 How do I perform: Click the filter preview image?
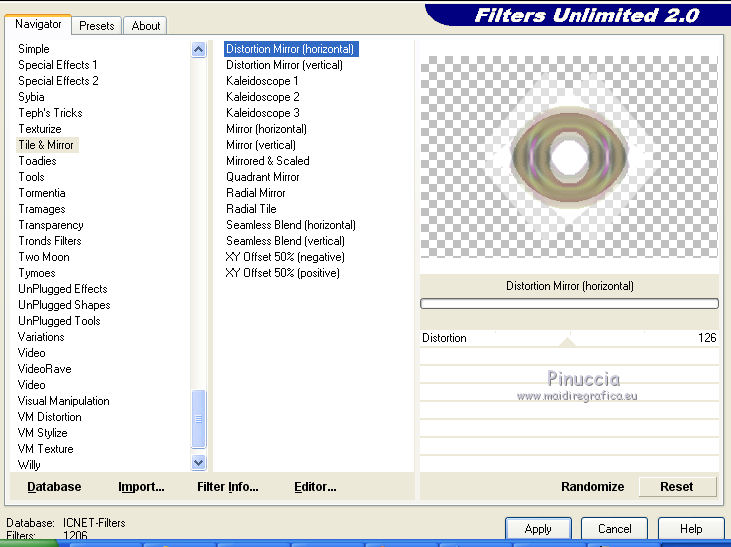tap(569, 156)
